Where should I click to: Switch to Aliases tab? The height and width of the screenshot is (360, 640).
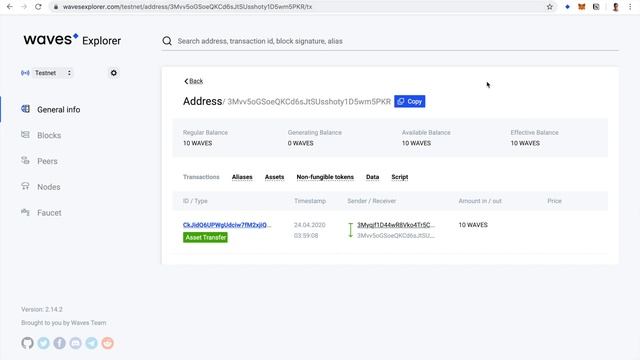click(x=242, y=177)
